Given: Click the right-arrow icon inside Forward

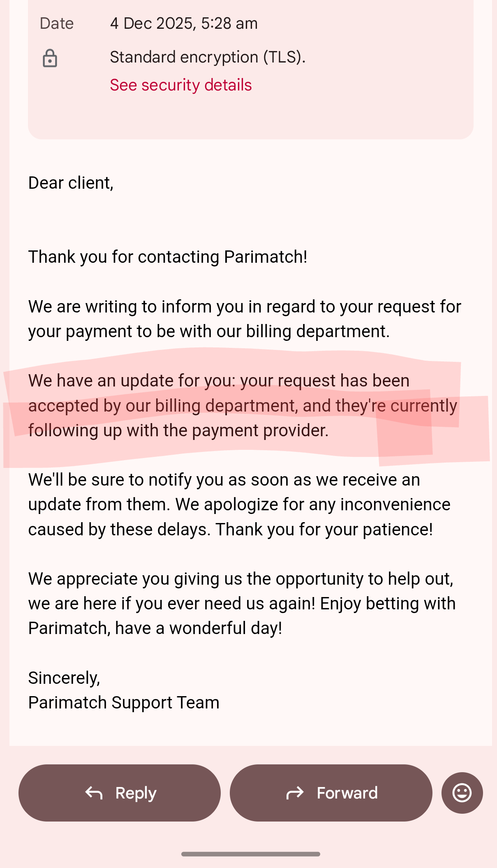Looking at the screenshot, I should (295, 793).
